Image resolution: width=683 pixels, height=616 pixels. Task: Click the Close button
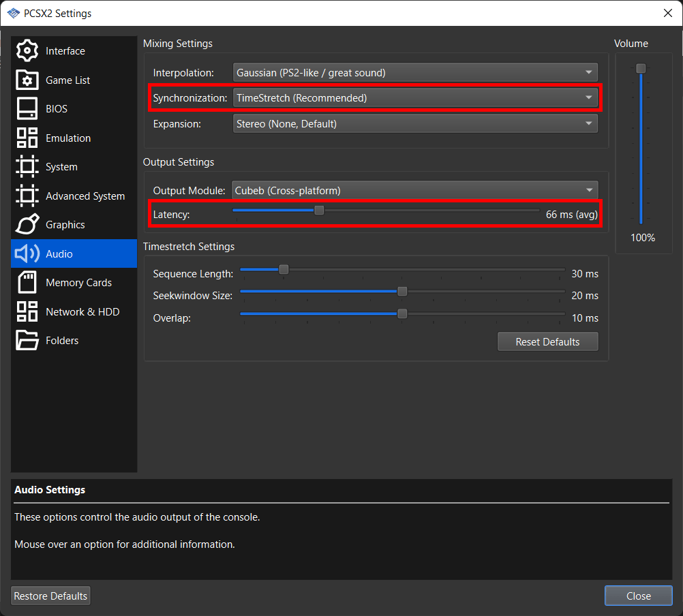(639, 596)
